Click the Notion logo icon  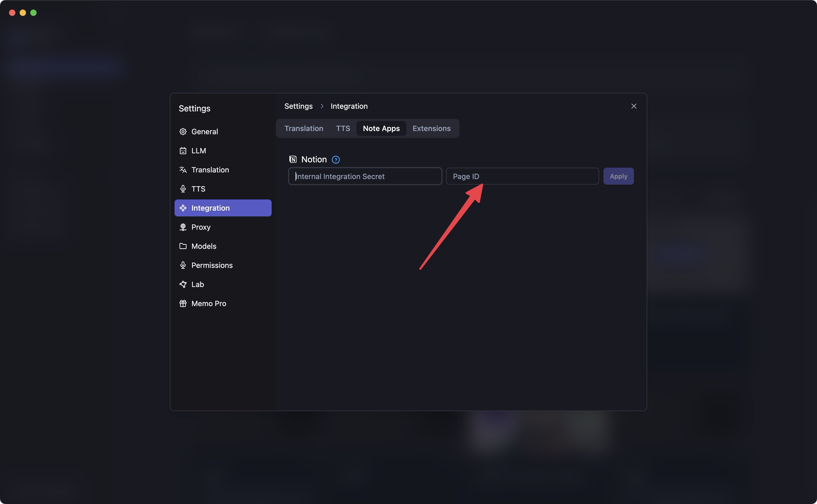[293, 159]
